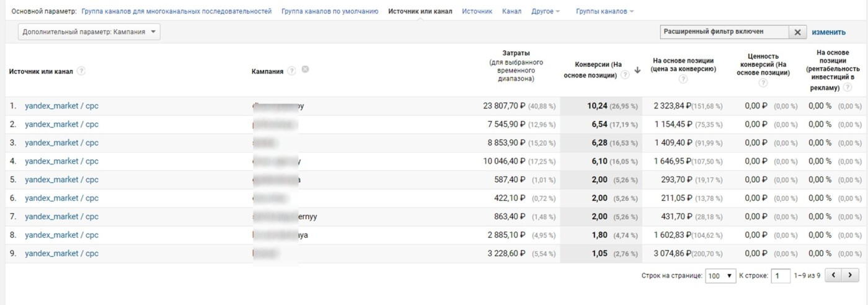Open Дополнительный параметр: Кампания dropdown
This screenshot has height=305, width=868.
tap(89, 32)
